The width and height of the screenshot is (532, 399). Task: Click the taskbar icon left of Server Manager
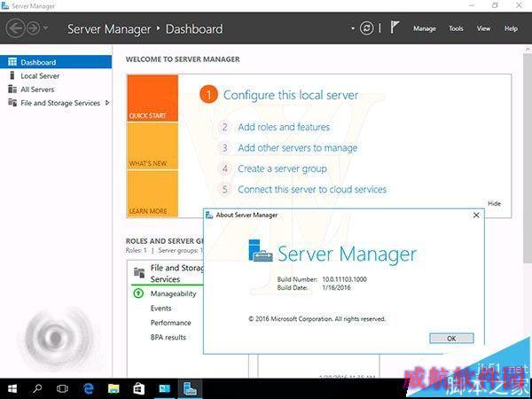coord(165,389)
